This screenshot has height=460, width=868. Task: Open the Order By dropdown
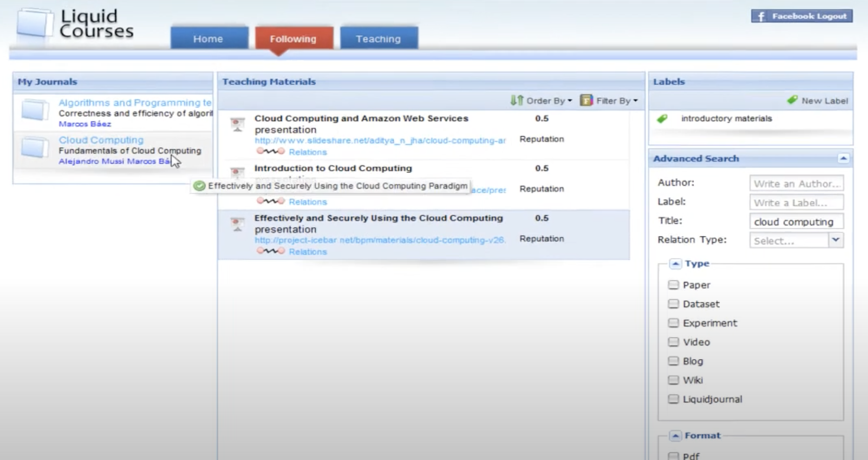541,101
